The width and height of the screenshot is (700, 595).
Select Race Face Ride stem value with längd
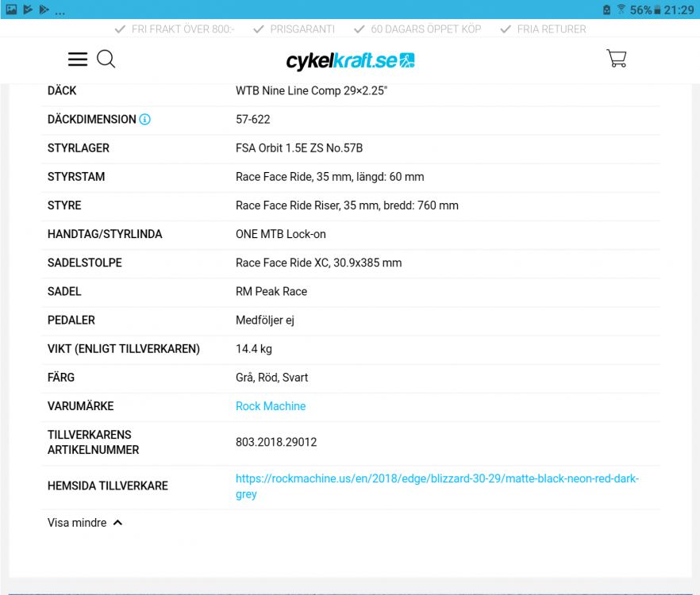point(330,177)
